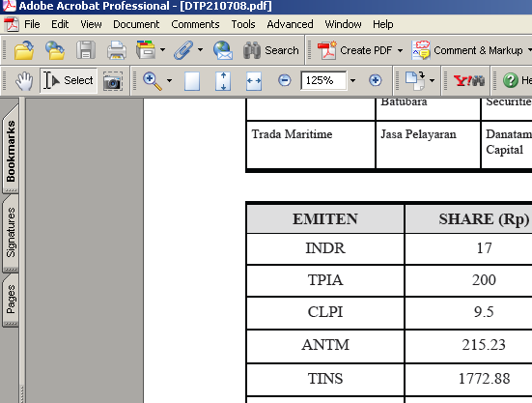The width and height of the screenshot is (532, 403).
Task: Open the Comments menu
Action: pos(195,24)
